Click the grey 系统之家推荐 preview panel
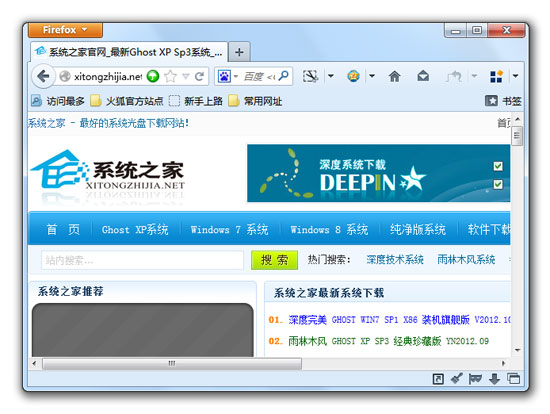 (x=142, y=330)
